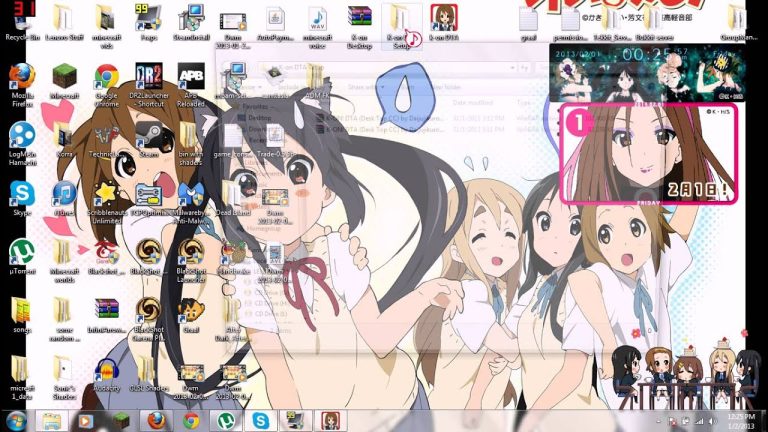Open Windows Media Player taskbar icon
This screenshot has height=432, width=768.
pyautogui.click(x=86, y=421)
